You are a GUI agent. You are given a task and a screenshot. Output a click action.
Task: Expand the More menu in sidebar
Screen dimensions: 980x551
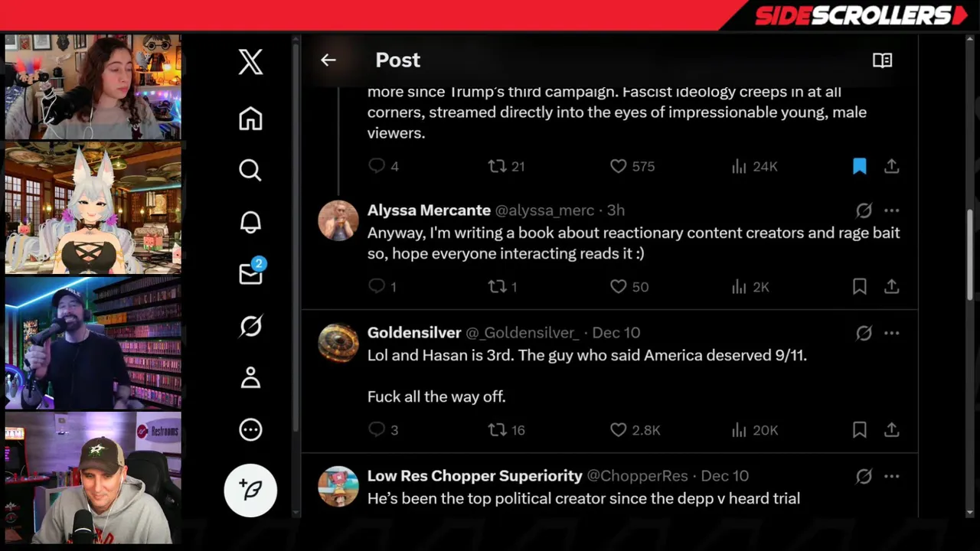click(250, 430)
